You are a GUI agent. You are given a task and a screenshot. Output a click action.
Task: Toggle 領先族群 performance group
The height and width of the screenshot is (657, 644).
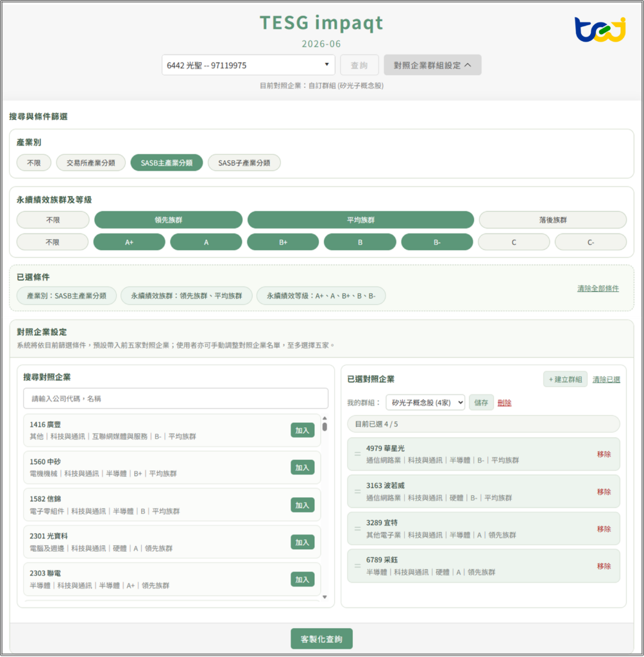click(169, 219)
